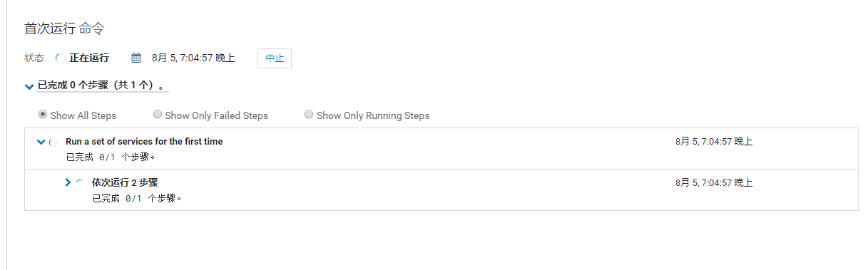Click the timestamp on the 依次运行 row

click(x=714, y=183)
